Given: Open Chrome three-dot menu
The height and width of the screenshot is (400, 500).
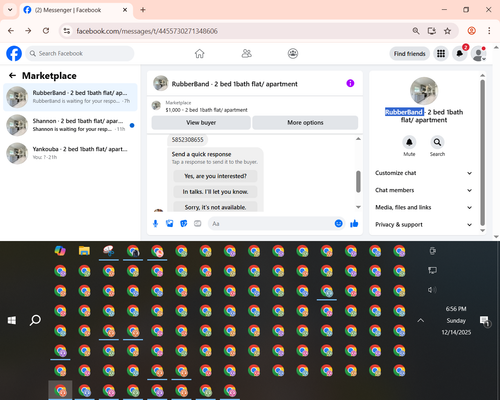Looking at the screenshot, I should pos(489,31).
